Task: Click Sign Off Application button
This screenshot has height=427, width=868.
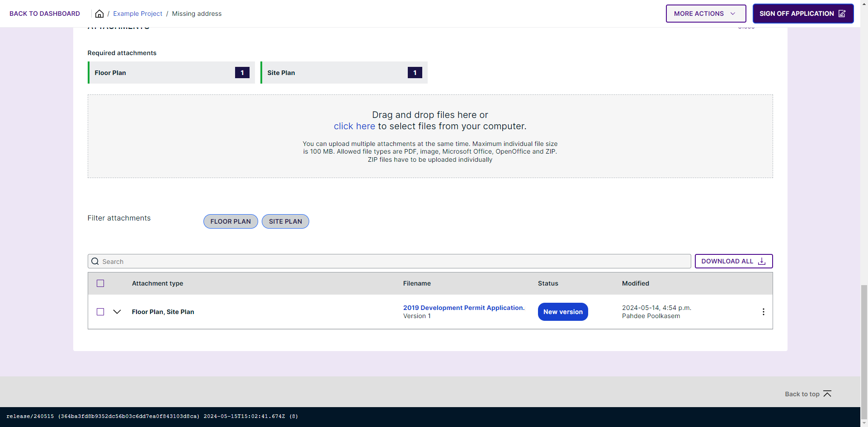Action: click(x=803, y=14)
